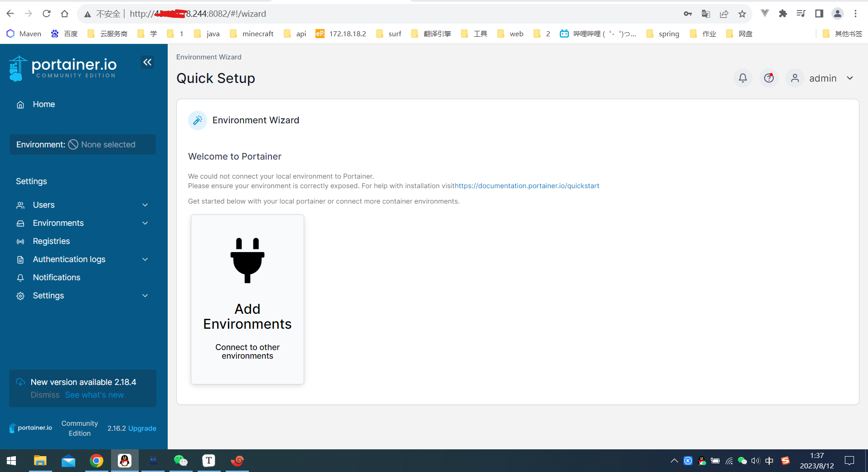Expand the Users submenu chevron

tap(145, 205)
